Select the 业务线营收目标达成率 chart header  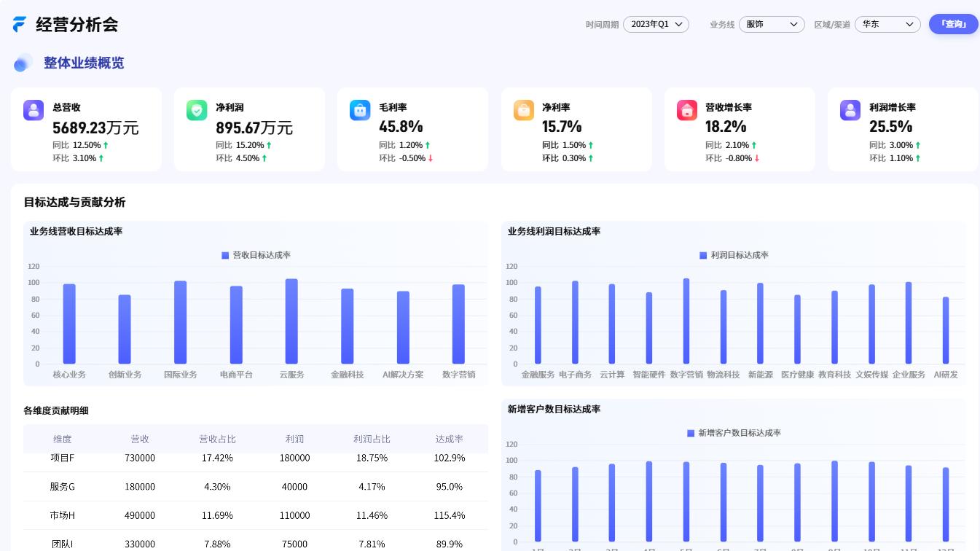pyautogui.click(x=76, y=231)
